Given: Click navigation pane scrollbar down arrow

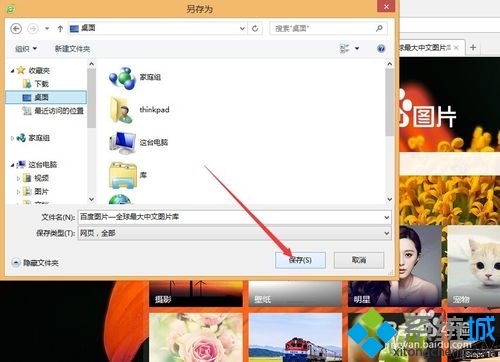Looking at the screenshot, I should (x=91, y=199).
